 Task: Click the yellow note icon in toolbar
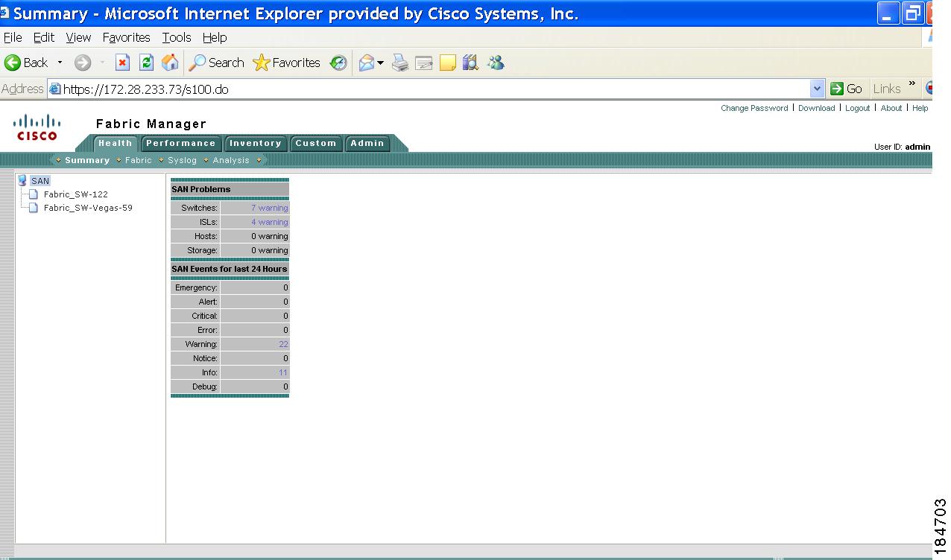point(448,63)
